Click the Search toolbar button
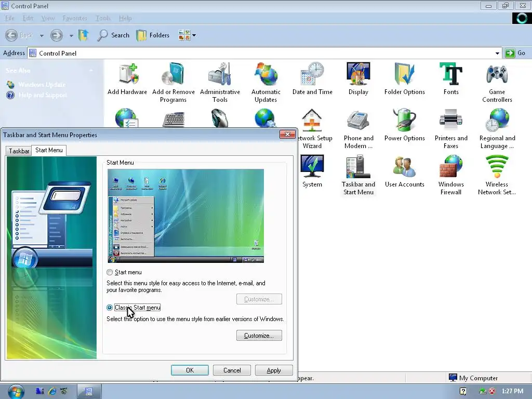Viewport: 532px width, 399px height. pos(113,35)
